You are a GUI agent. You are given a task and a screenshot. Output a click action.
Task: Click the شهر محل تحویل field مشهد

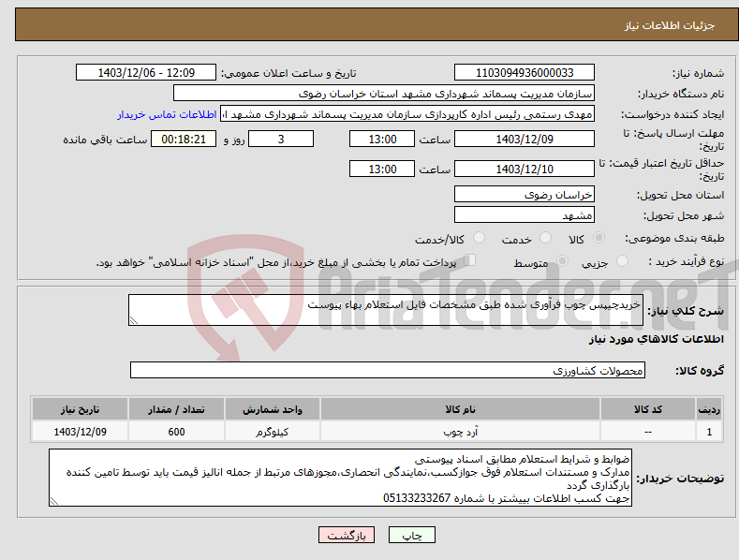click(x=525, y=215)
